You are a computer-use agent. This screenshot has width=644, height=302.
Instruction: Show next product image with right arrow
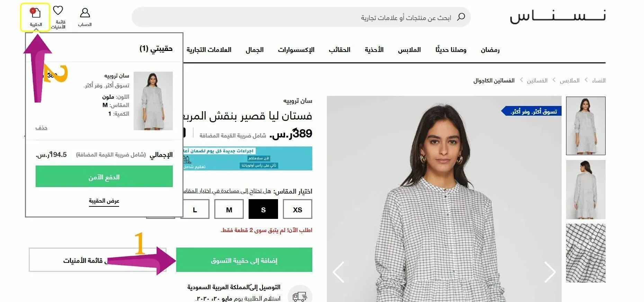tap(550, 272)
